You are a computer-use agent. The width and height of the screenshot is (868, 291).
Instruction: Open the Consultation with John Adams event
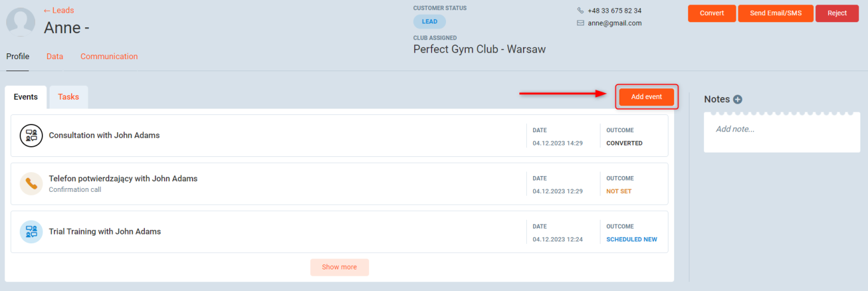(x=339, y=135)
